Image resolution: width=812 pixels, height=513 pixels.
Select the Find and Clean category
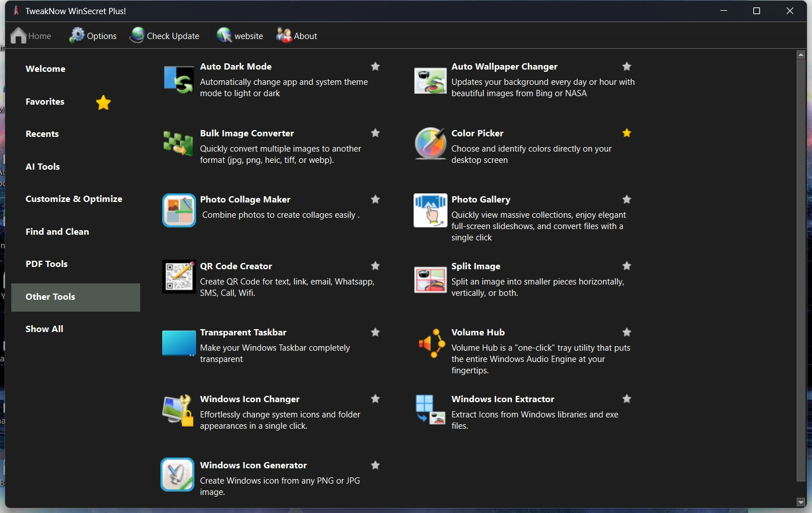coord(57,232)
